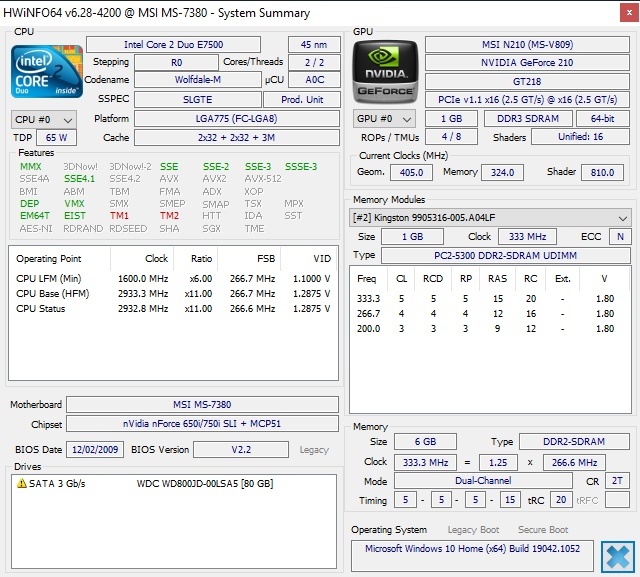
Task: Click the EM64T feature label
Action: pos(35,215)
